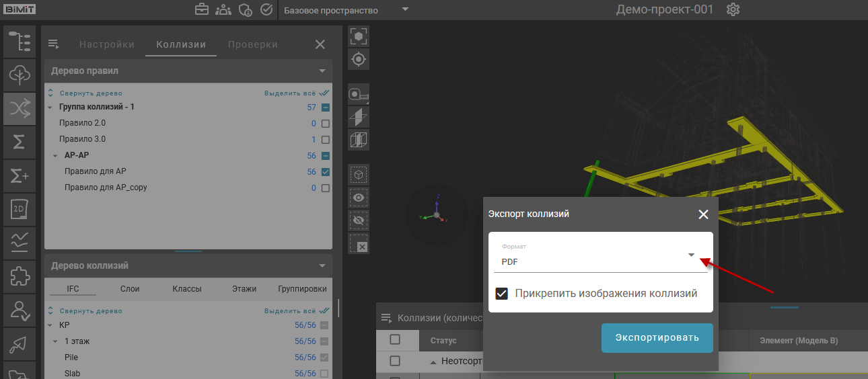Check the box for Правило 3.0
Image resolution: width=868 pixels, height=379 pixels.
pyautogui.click(x=326, y=140)
